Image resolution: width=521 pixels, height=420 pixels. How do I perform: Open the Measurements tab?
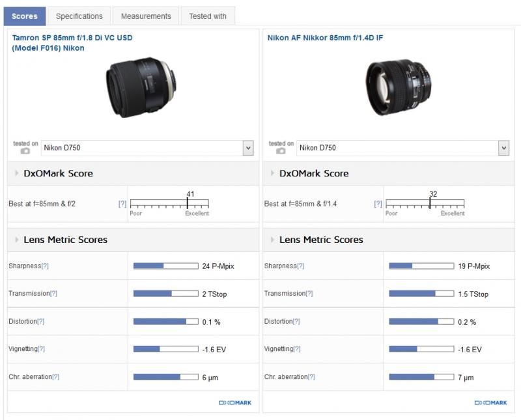[x=146, y=16]
